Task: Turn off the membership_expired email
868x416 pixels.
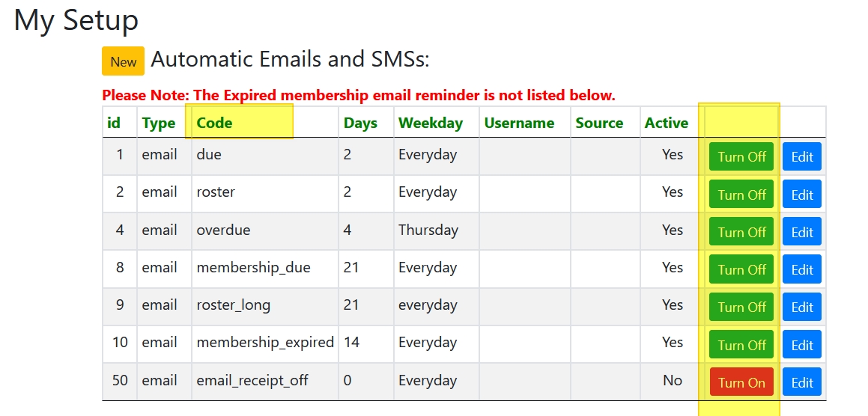Action: click(x=741, y=345)
